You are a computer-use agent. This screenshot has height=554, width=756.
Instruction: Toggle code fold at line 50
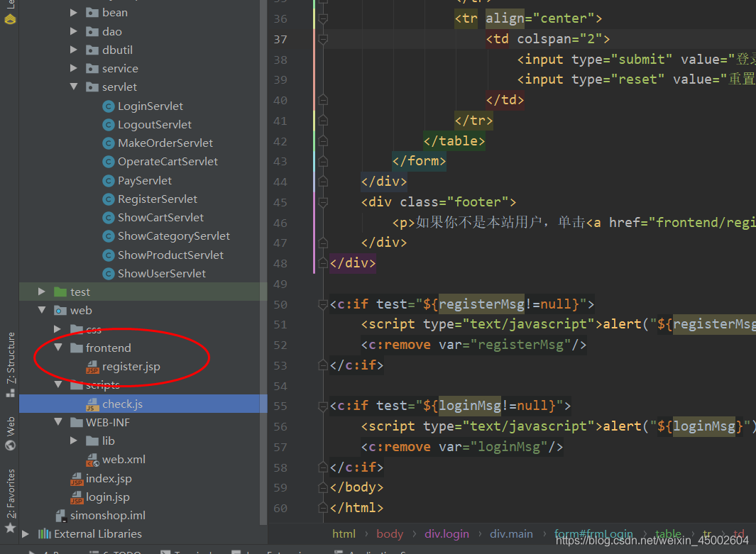[323, 304]
